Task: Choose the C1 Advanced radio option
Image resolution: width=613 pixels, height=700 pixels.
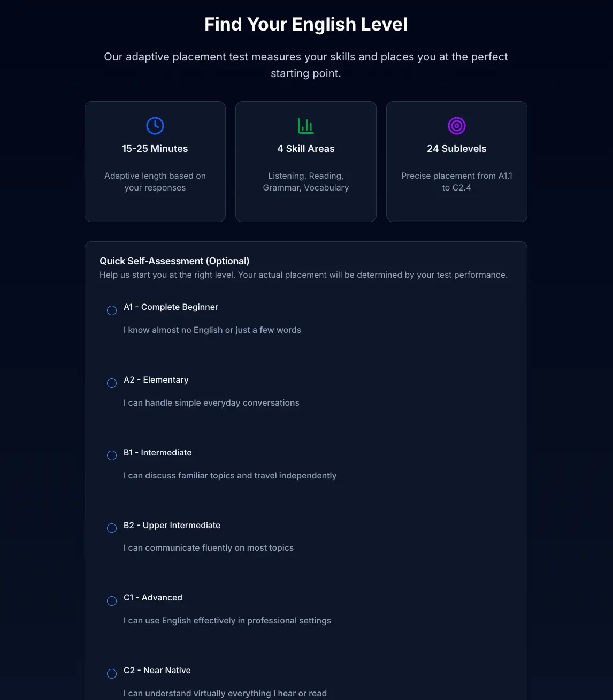Action: 112,601
